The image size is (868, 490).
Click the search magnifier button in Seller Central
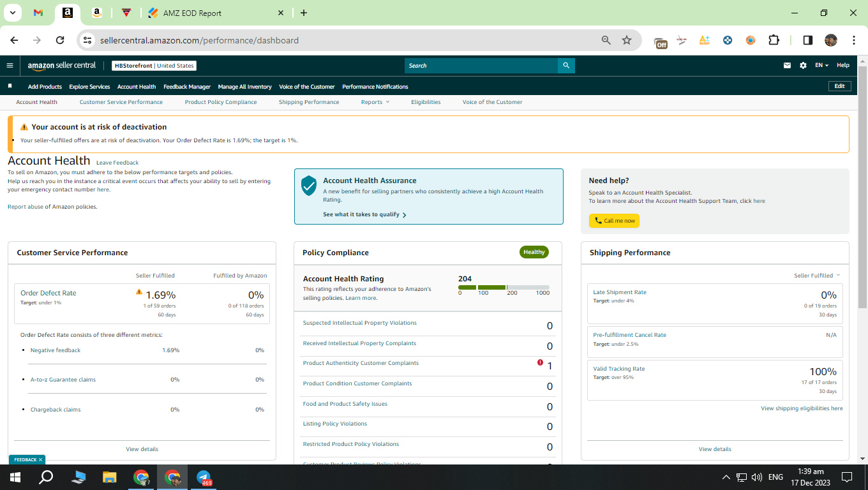(x=565, y=65)
